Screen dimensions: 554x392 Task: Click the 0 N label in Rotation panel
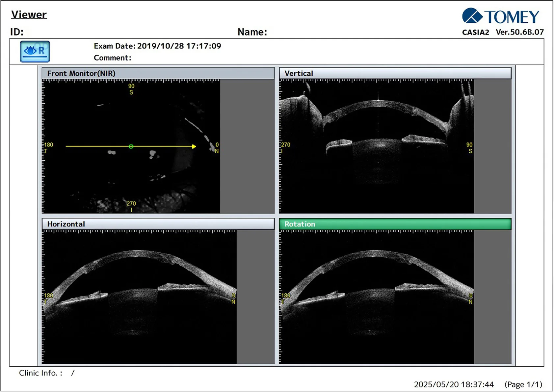pyautogui.click(x=470, y=299)
